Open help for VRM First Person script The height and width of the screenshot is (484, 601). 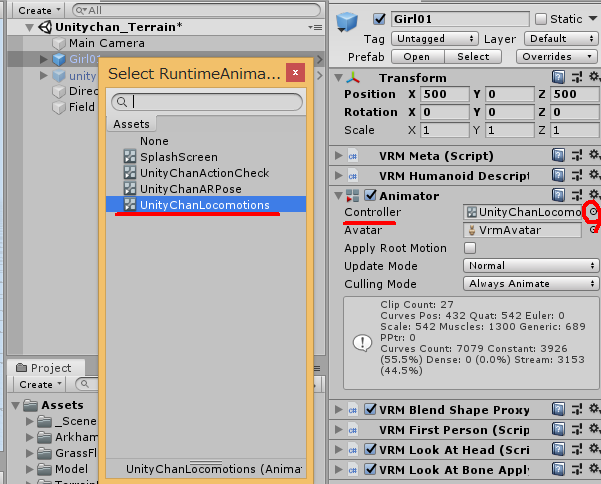[558, 430]
